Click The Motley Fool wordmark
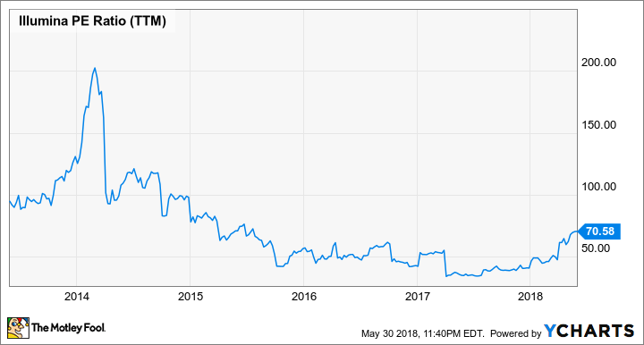 68,327
